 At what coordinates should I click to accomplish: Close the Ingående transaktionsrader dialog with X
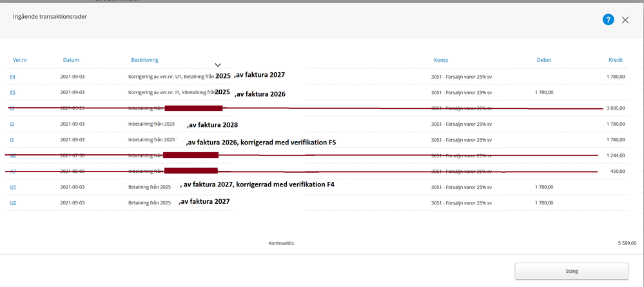click(x=625, y=20)
